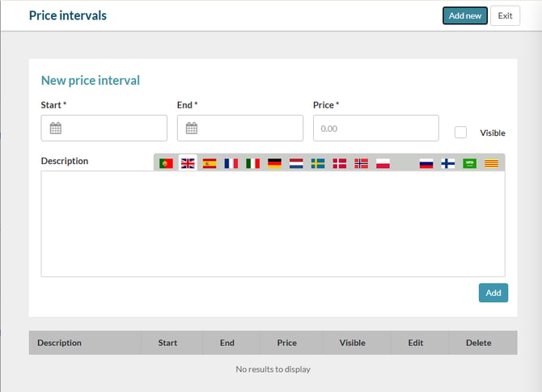The height and width of the screenshot is (392, 542).
Task: Open the End date calendar icon
Action: tap(192, 129)
